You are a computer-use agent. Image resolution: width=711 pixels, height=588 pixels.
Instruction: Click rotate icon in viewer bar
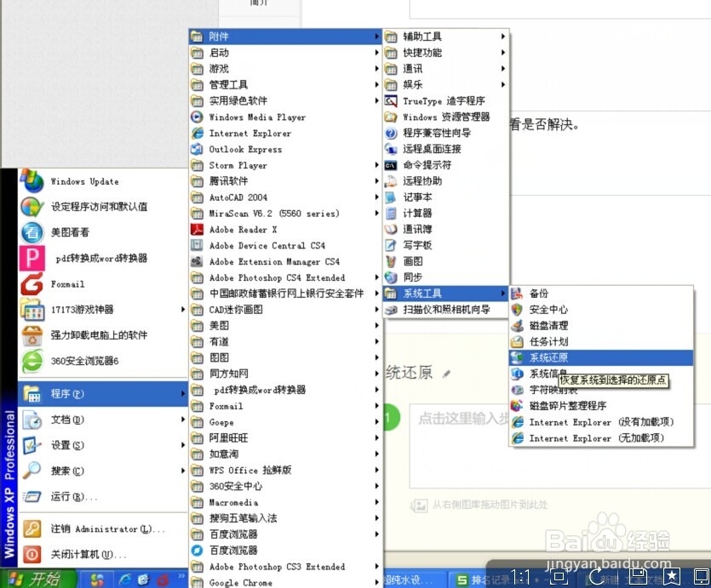click(x=597, y=577)
